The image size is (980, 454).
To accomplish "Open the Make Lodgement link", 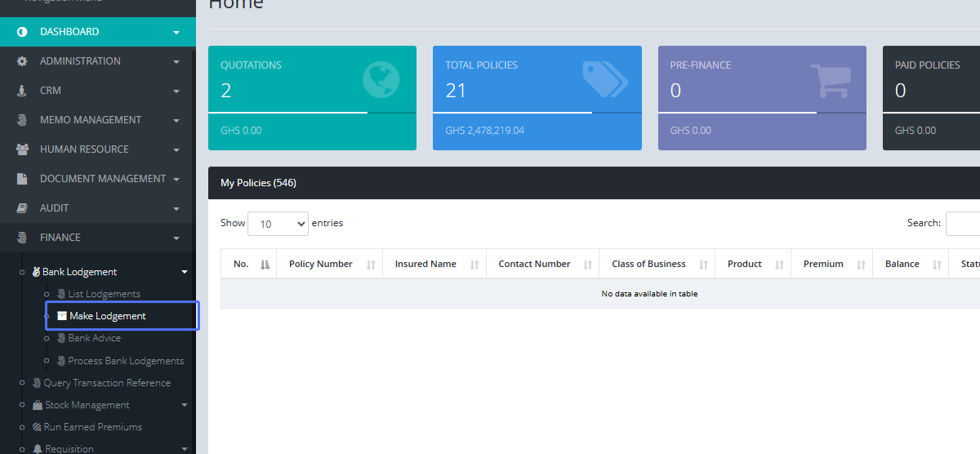I will 107,316.
